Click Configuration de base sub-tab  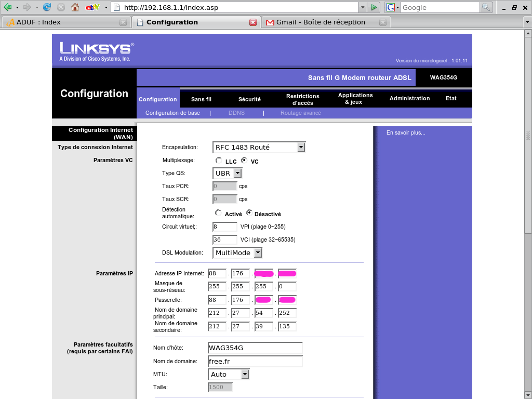(x=172, y=113)
